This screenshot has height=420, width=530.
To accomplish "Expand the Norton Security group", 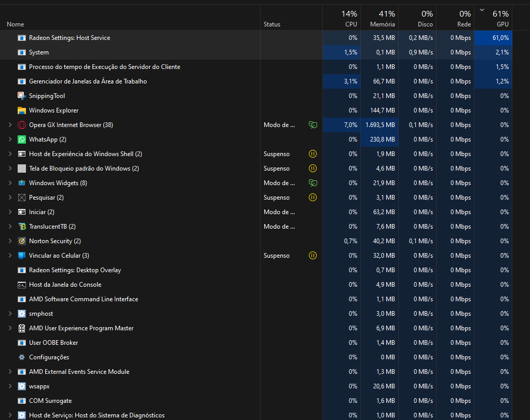I will 10,241.
